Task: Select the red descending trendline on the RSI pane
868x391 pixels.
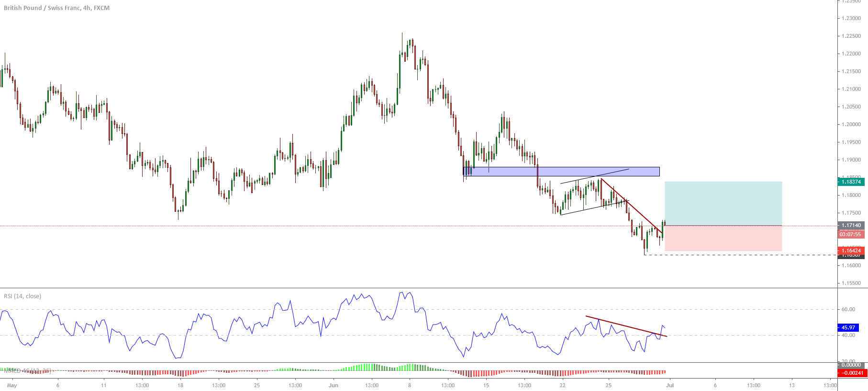Action: click(x=626, y=326)
